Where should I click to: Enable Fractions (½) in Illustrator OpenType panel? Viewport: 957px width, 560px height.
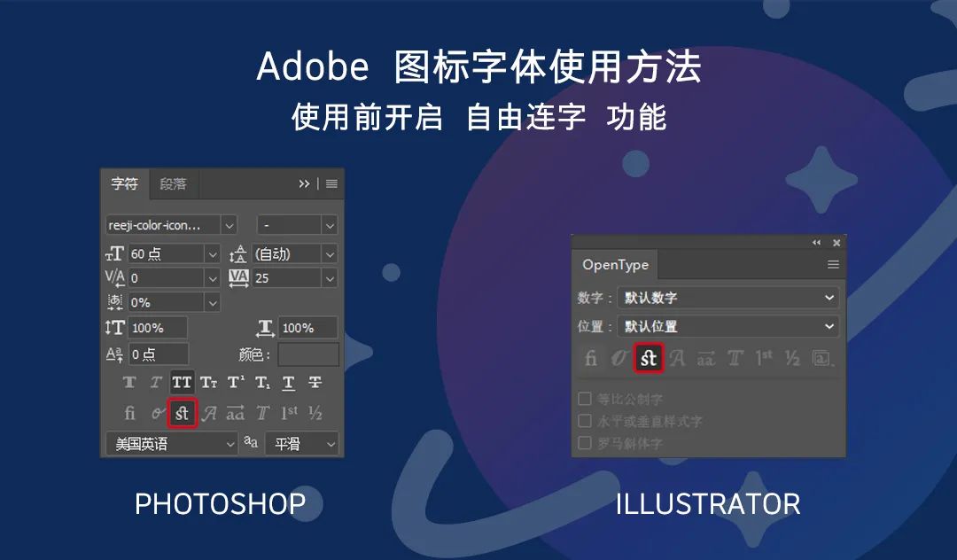(x=792, y=358)
